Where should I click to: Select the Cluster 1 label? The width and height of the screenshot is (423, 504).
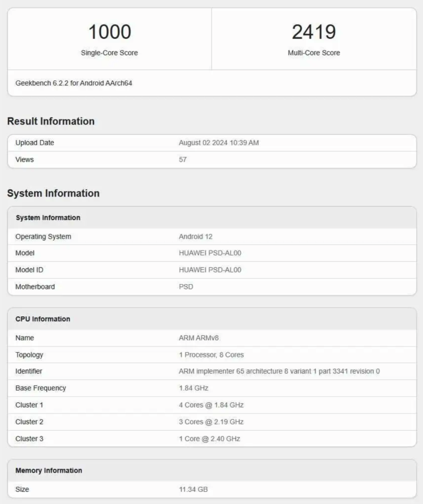pos(29,405)
